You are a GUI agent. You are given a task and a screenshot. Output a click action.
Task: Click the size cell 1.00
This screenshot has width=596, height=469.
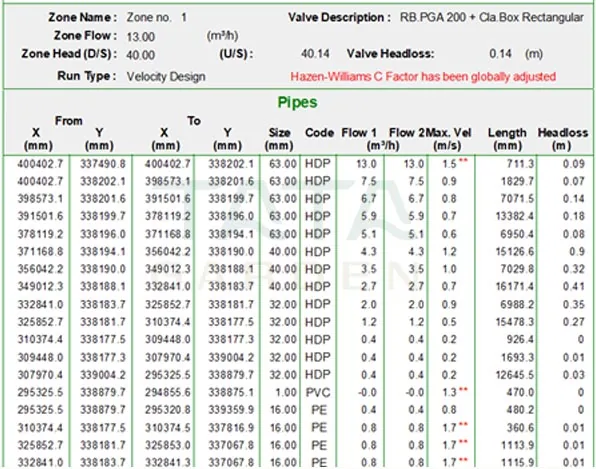click(x=285, y=392)
